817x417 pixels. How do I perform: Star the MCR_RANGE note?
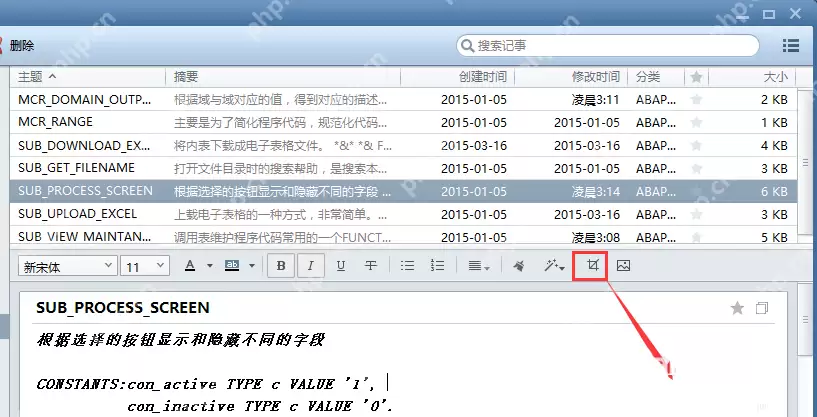(696, 122)
